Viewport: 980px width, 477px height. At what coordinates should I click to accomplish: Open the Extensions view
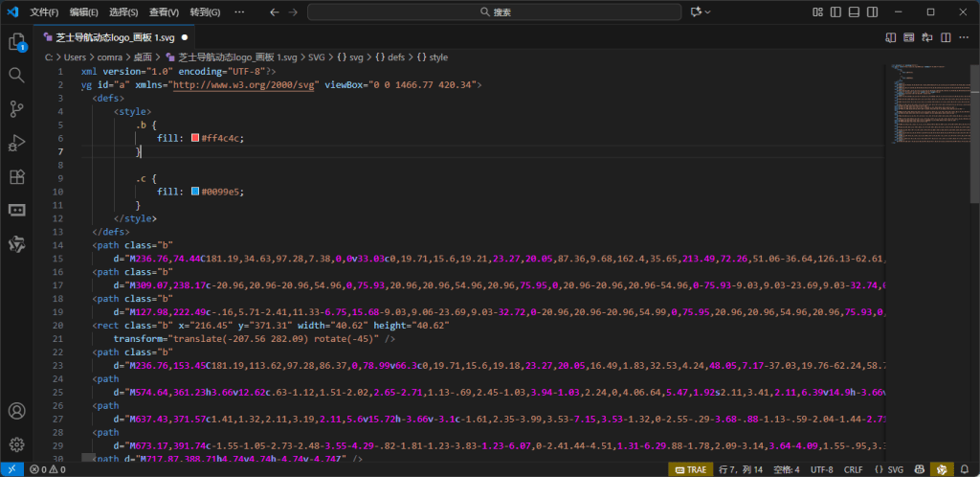coord(16,177)
